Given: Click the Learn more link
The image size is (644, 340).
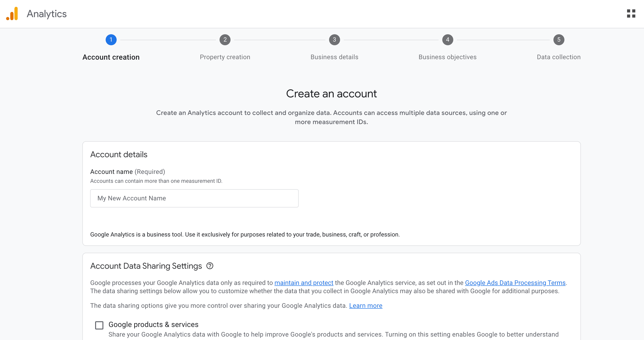Looking at the screenshot, I should [366, 305].
